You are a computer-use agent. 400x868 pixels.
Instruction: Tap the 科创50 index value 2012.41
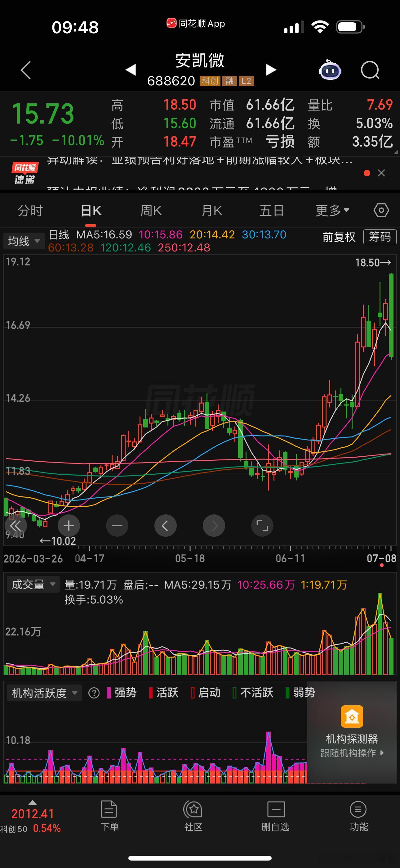[33, 814]
